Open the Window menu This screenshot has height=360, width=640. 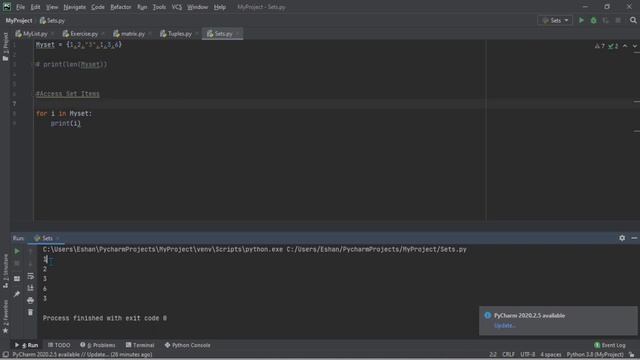point(198,7)
